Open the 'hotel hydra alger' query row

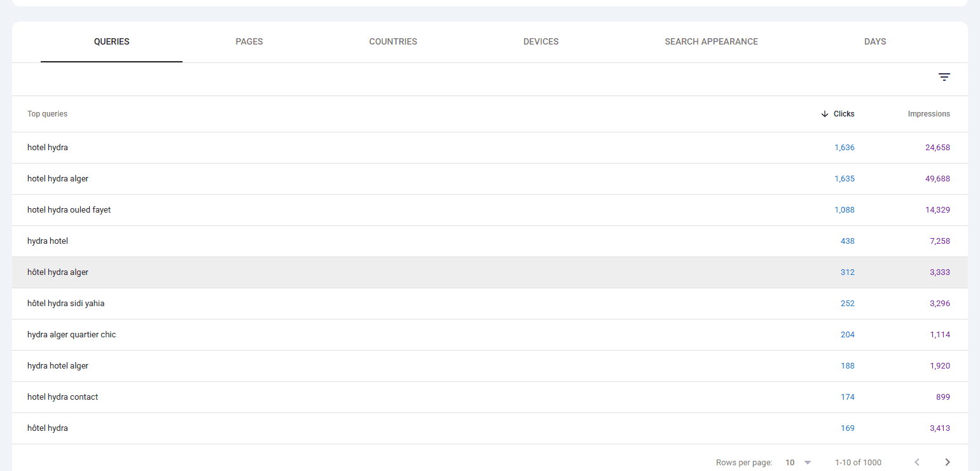pyautogui.click(x=490, y=179)
